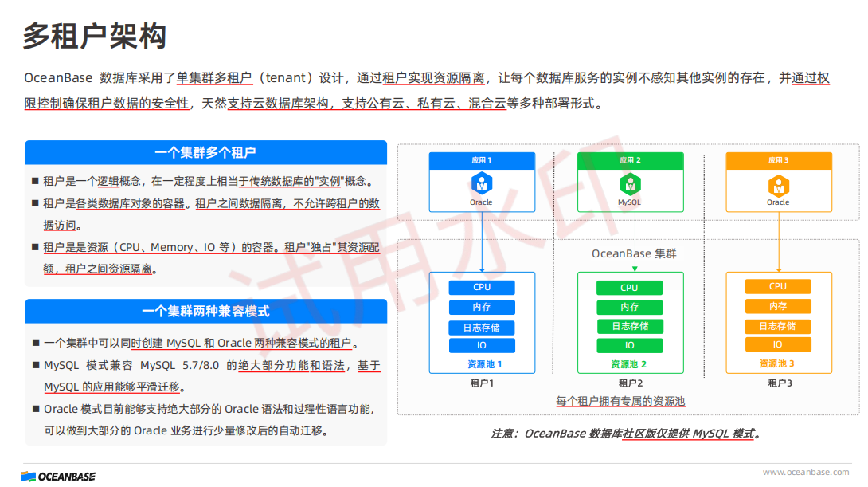Click the green MySQL hexagon icon

[x=629, y=184]
